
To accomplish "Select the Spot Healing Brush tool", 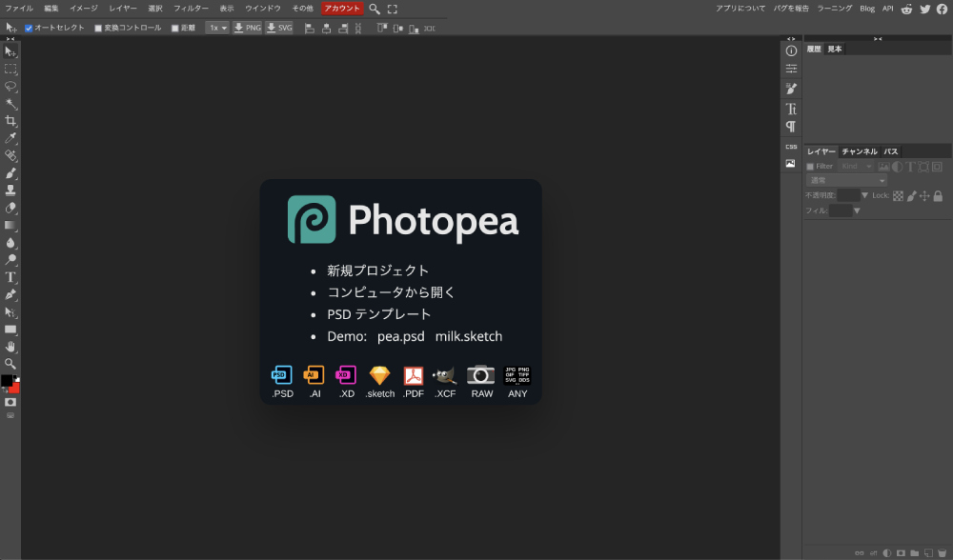I will (x=10, y=155).
